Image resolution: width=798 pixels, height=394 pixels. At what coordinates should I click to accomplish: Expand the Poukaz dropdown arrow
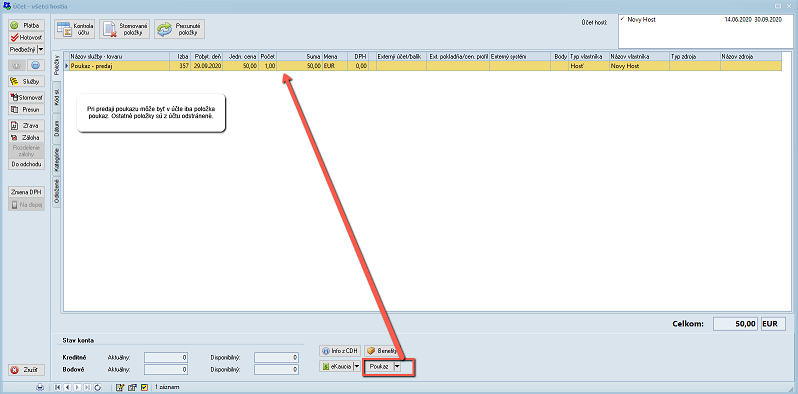click(x=397, y=367)
